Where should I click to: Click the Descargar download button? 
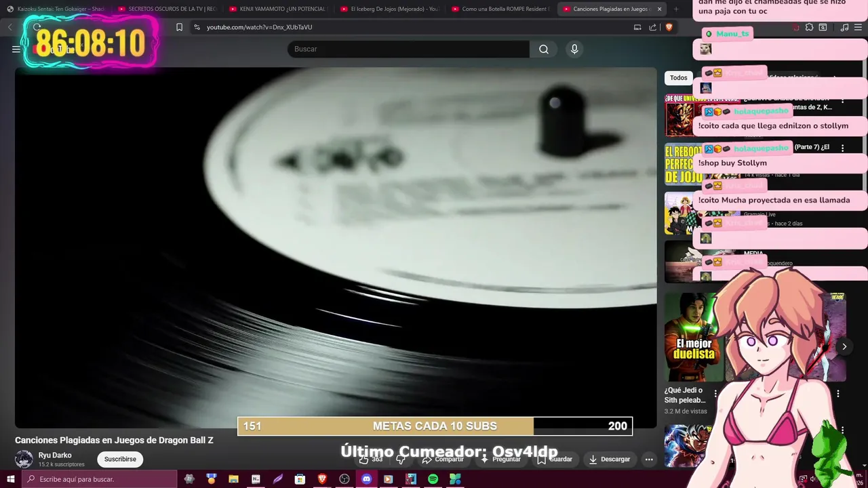(609, 459)
